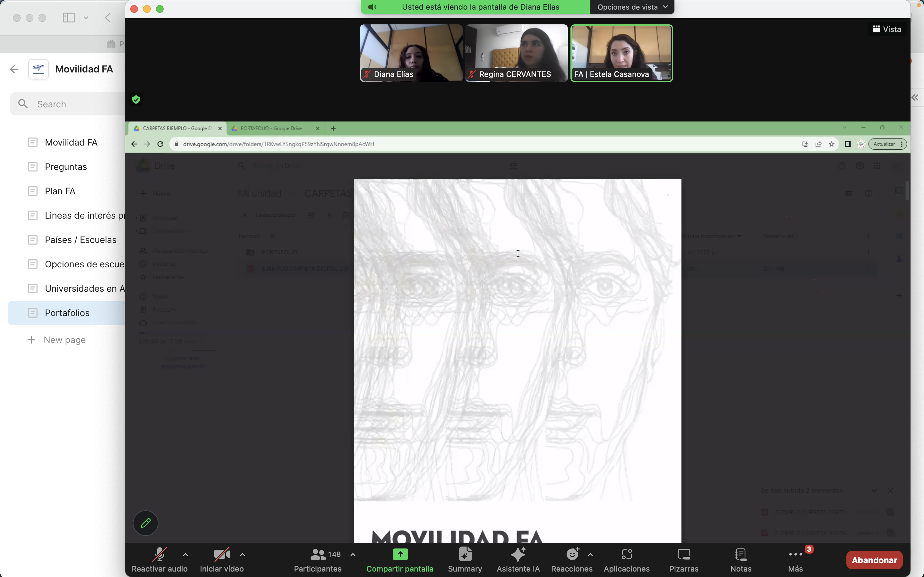Expand audio options arrow next to microphone
924x577 pixels.
pyautogui.click(x=185, y=555)
